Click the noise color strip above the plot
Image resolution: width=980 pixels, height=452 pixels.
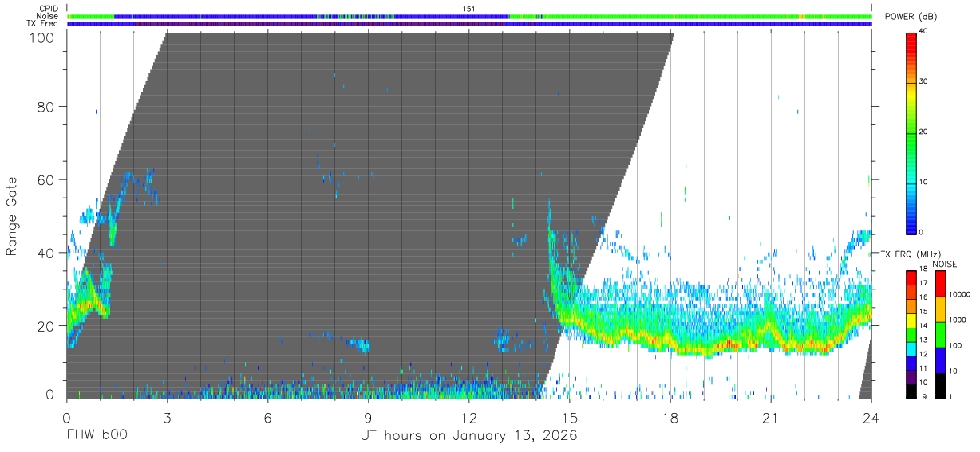point(469,16)
